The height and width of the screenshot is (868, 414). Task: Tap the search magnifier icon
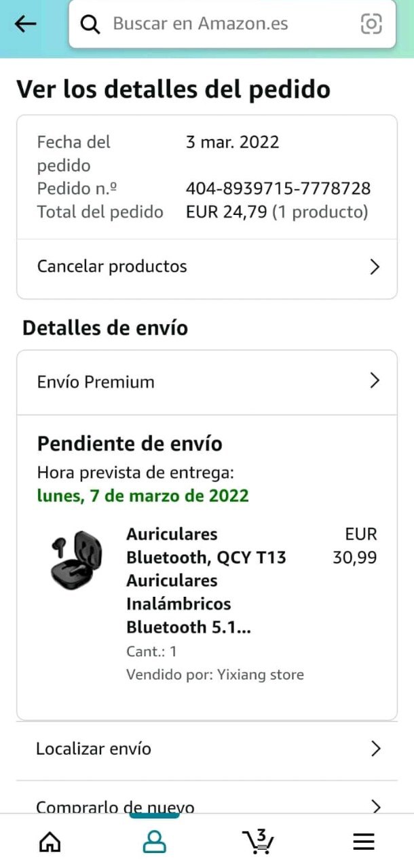click(x=90, y=24)
